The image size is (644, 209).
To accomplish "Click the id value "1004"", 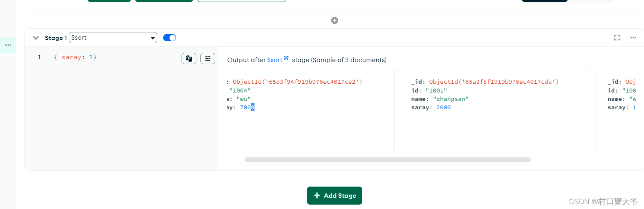I will (240, 90).
